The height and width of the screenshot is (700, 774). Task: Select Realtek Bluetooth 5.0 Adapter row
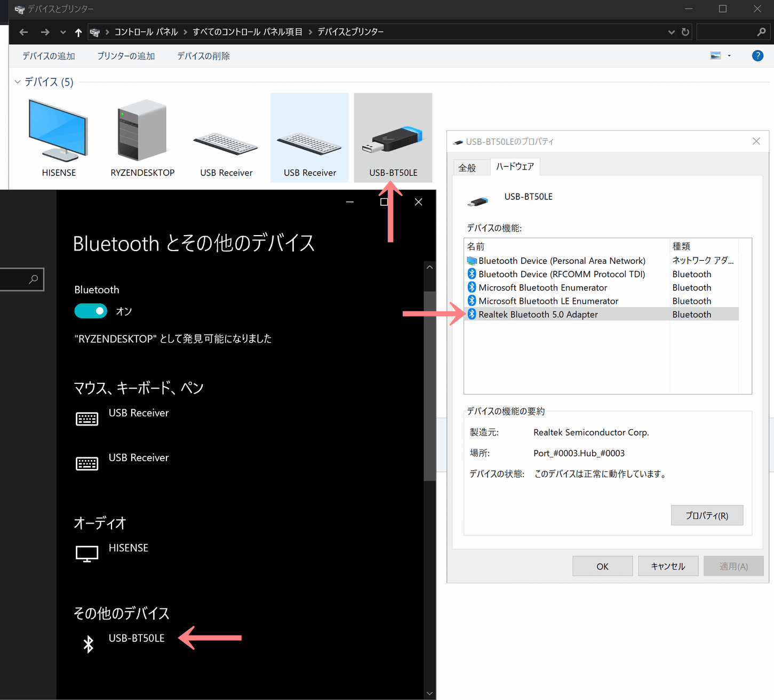pos(601,315)
